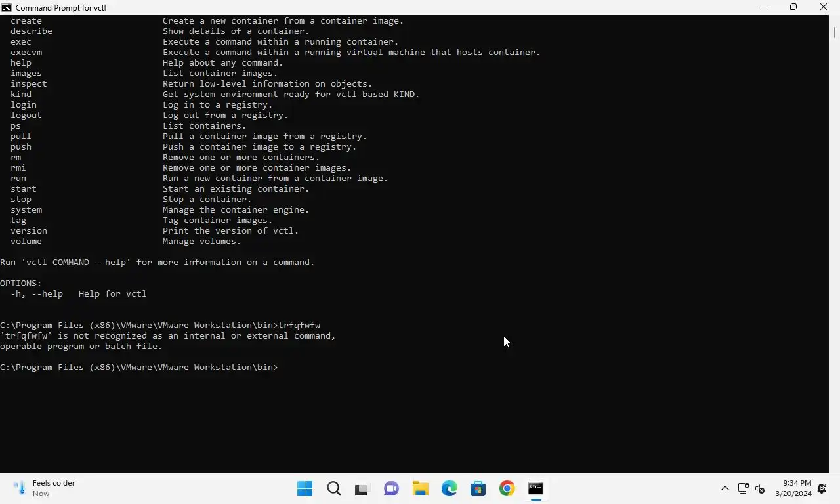Open the weather widget 'Feels colder'

pyautogui.click(x=45, y=488)
